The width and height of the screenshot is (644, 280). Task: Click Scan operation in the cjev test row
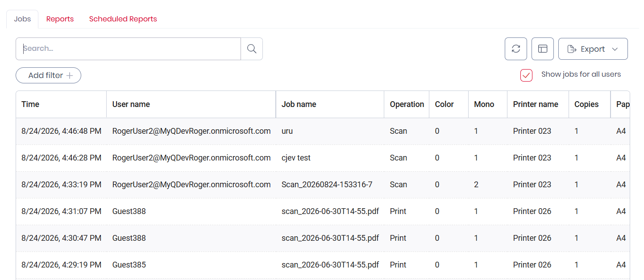399,158
